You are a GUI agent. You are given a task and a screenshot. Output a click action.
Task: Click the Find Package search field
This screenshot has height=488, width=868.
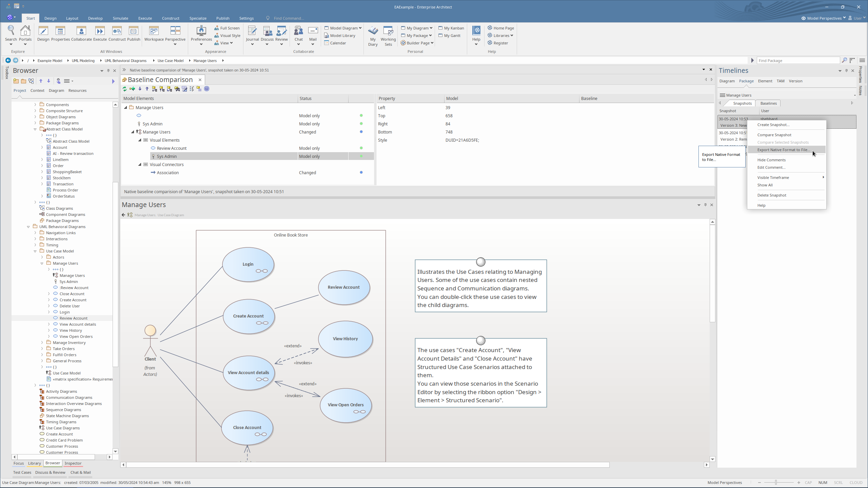[x=798, y=61]
